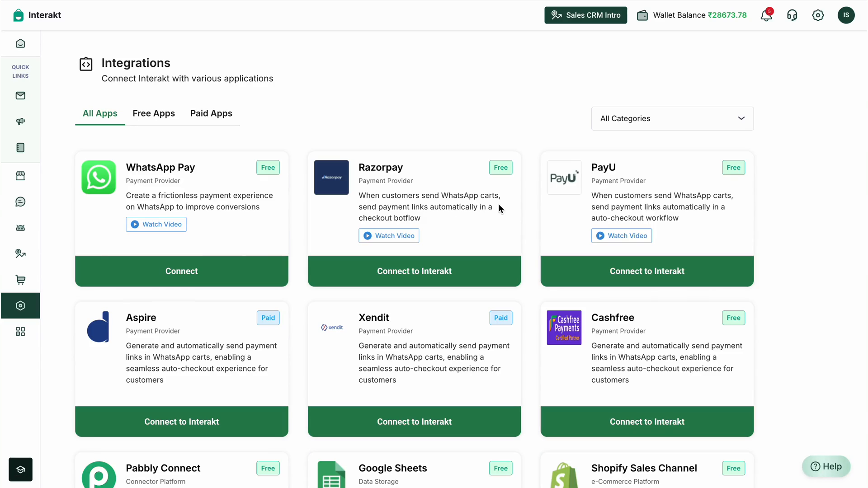Image resolution: width=868 pixels, height=488 pixels.
Task: Watch Video for Razorpay
Action: coord(389,235)
